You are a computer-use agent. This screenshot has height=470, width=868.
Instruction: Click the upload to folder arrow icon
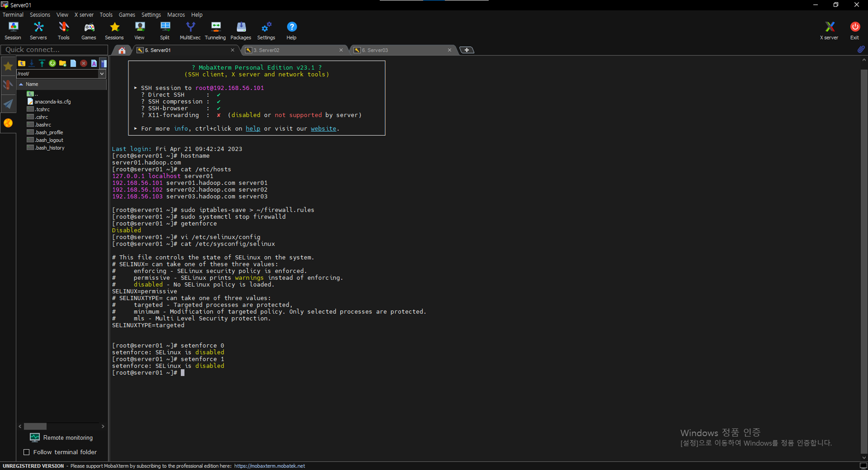click(42, 63)
